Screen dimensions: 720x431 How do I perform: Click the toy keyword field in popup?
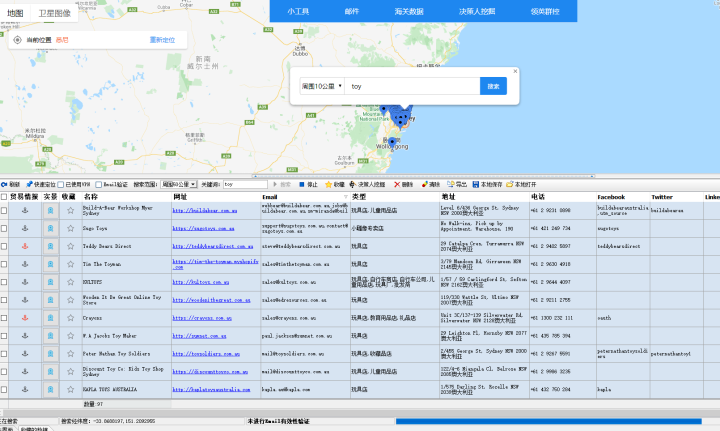[x=412, y=86]
